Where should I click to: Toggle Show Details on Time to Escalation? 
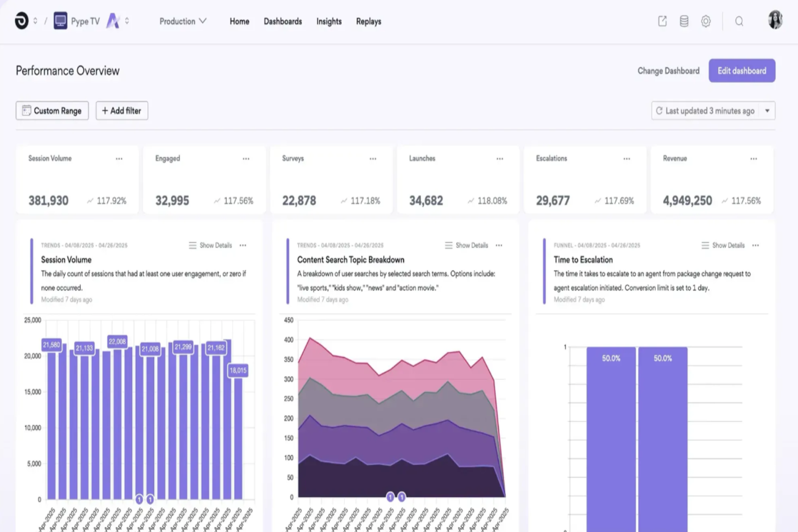723,245
